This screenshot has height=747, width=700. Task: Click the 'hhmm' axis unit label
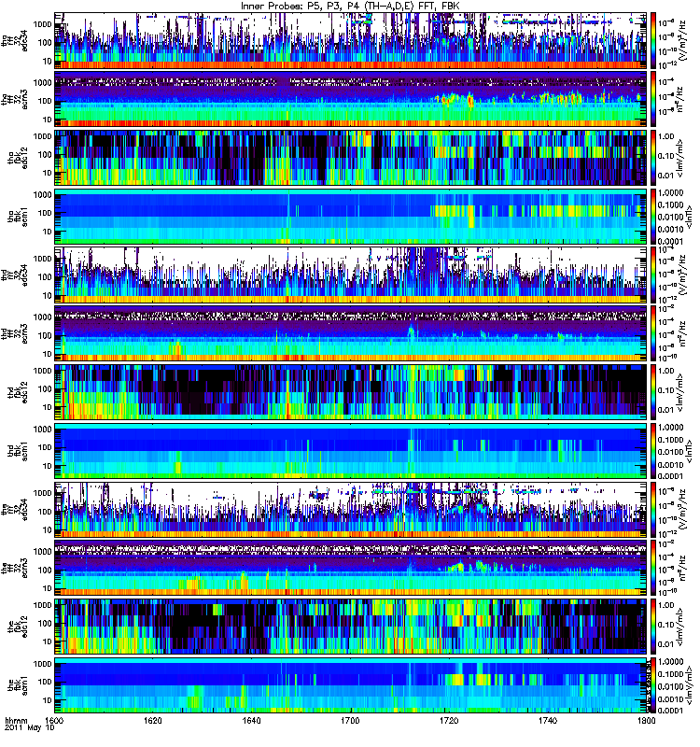point(16,721)
